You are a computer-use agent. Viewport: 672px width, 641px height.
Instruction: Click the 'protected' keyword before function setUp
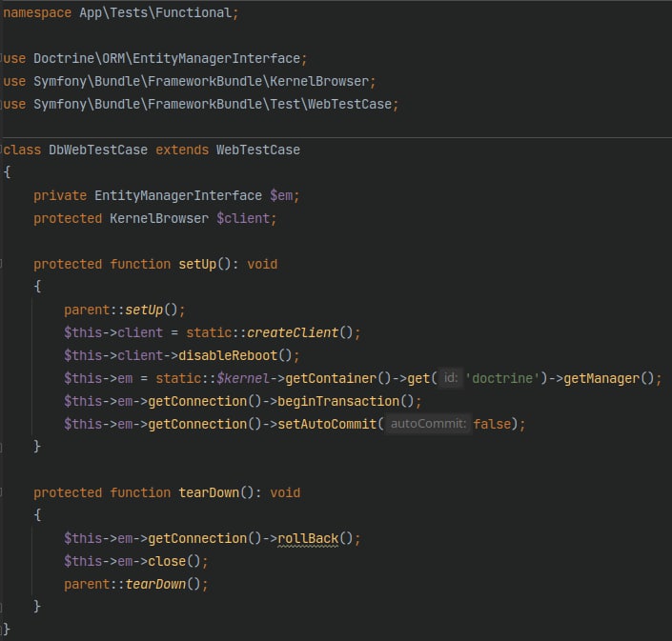(x=68, y=264)
